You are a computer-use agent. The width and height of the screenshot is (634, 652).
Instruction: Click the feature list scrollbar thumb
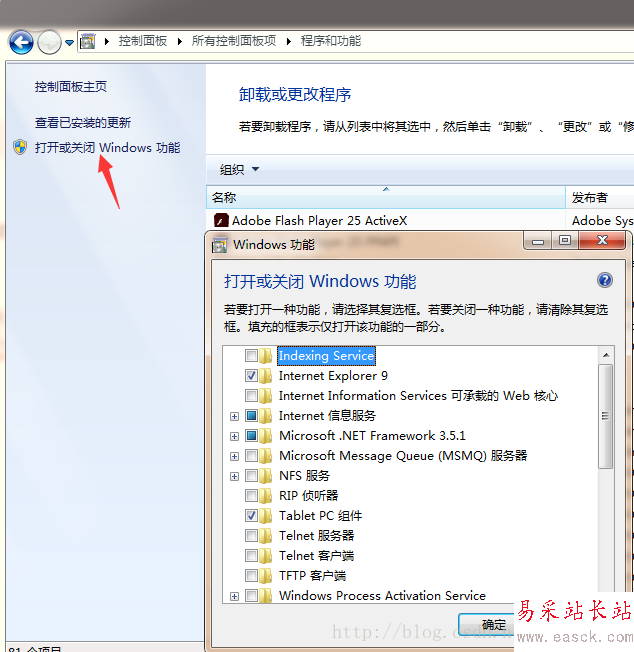606,416
